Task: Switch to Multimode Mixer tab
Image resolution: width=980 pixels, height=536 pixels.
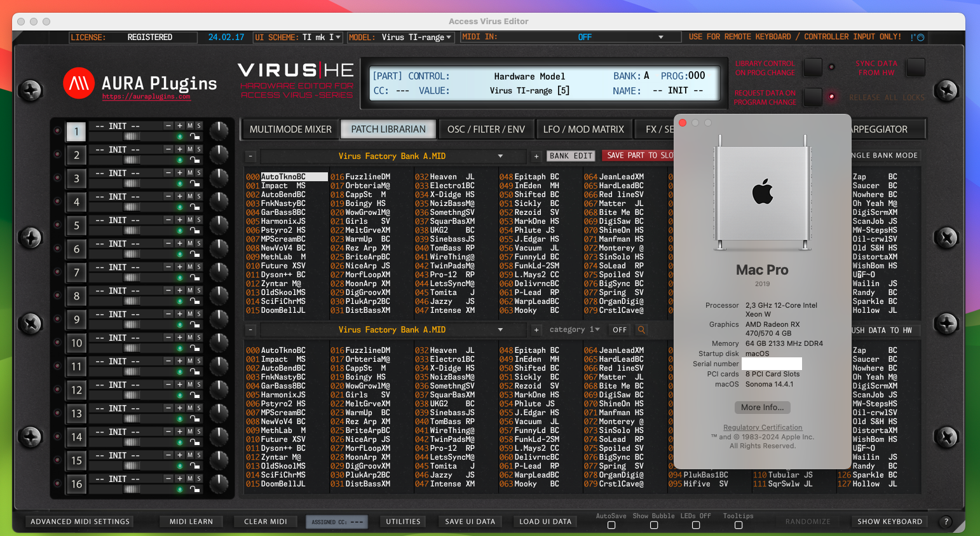Action: coord(290,129)
